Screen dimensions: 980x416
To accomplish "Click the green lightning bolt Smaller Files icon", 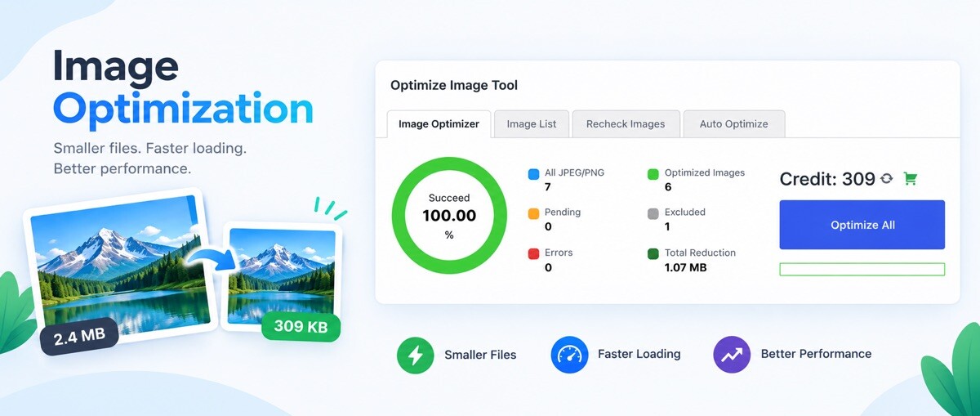I will coord(415,355).
